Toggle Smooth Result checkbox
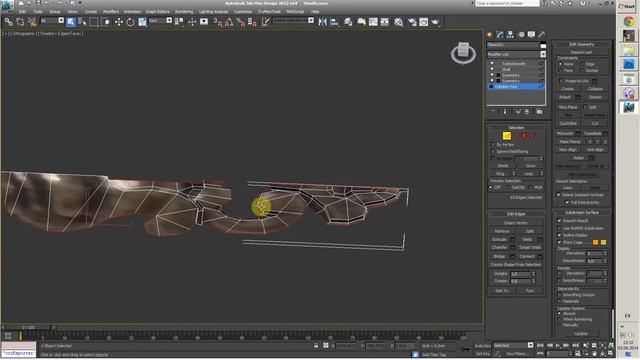Screen dimensions: 640x360 click(559, 221)
